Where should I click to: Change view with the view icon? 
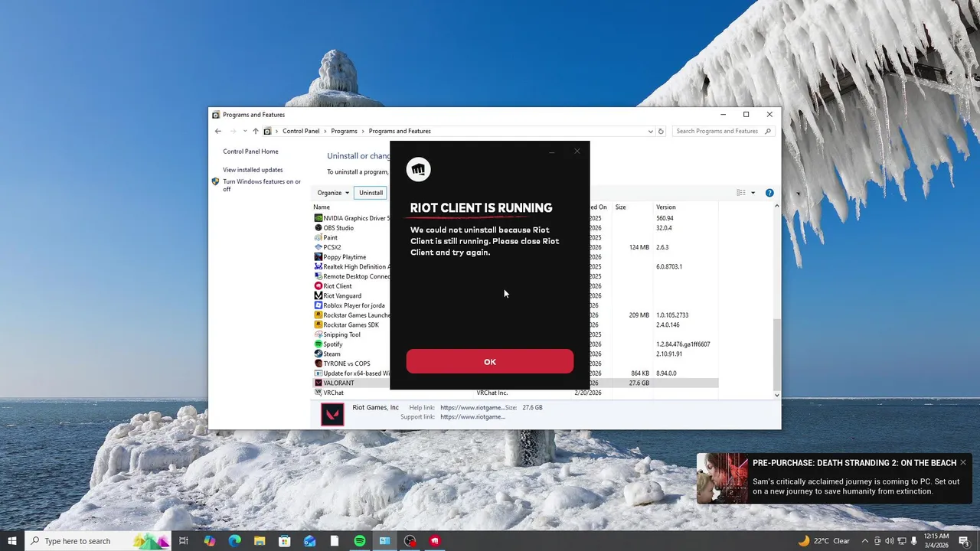(x=740, y=193)
